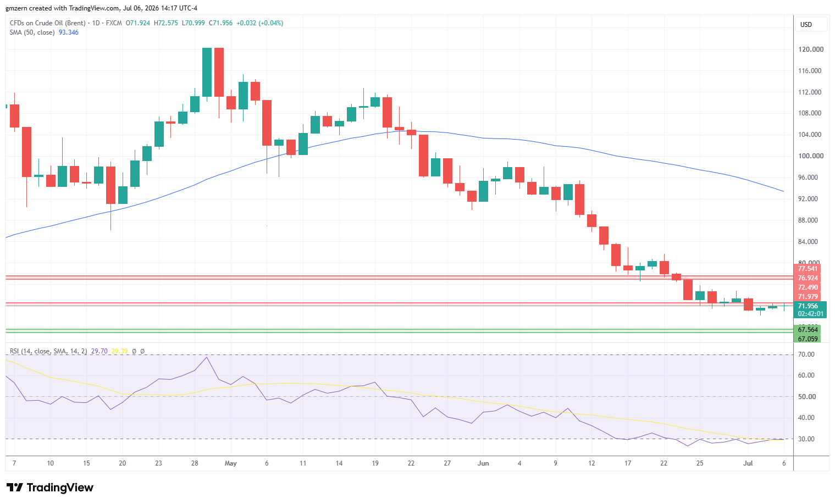Click the low value L70.999
The height and width of the screenshot is (504, 835).
pos(193,23)
